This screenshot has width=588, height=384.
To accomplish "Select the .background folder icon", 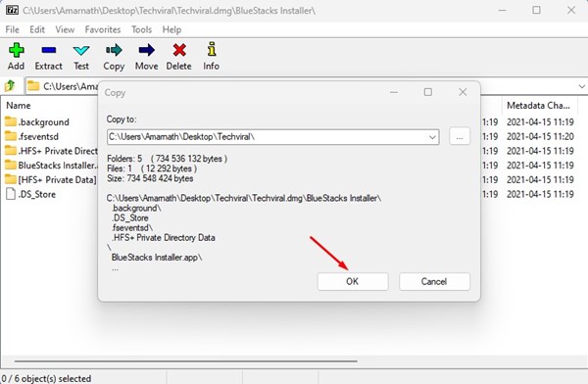I will [x=11, y=121].
